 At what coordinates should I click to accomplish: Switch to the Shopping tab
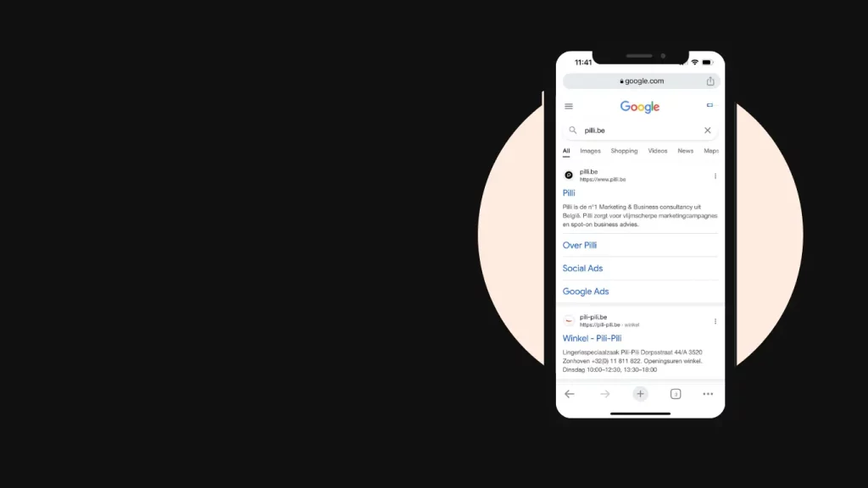(x=624, y=151)
